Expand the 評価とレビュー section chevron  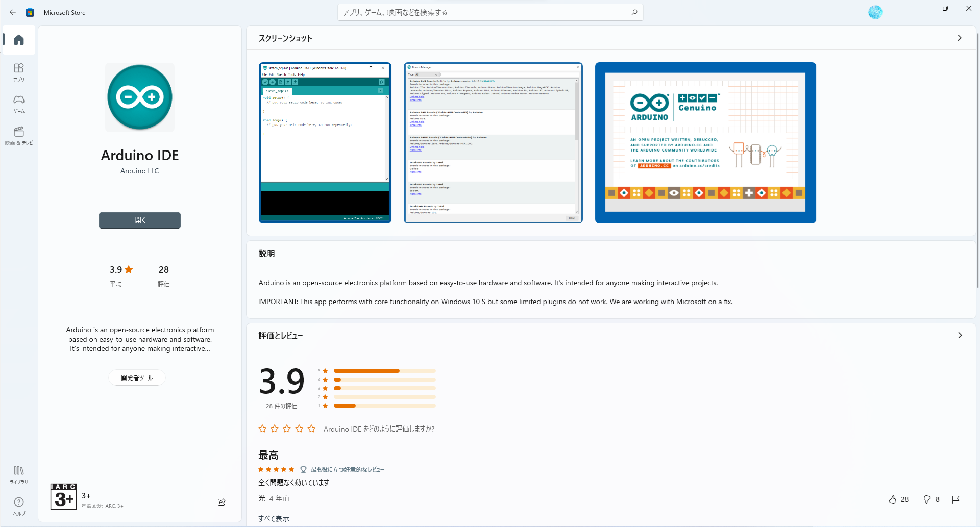coord(960,335)
